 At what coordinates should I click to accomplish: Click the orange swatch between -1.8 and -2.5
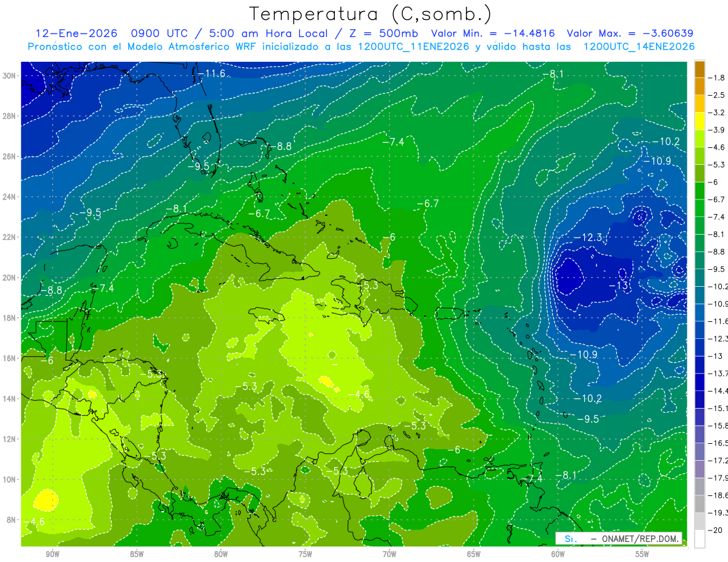coord(699,86)
